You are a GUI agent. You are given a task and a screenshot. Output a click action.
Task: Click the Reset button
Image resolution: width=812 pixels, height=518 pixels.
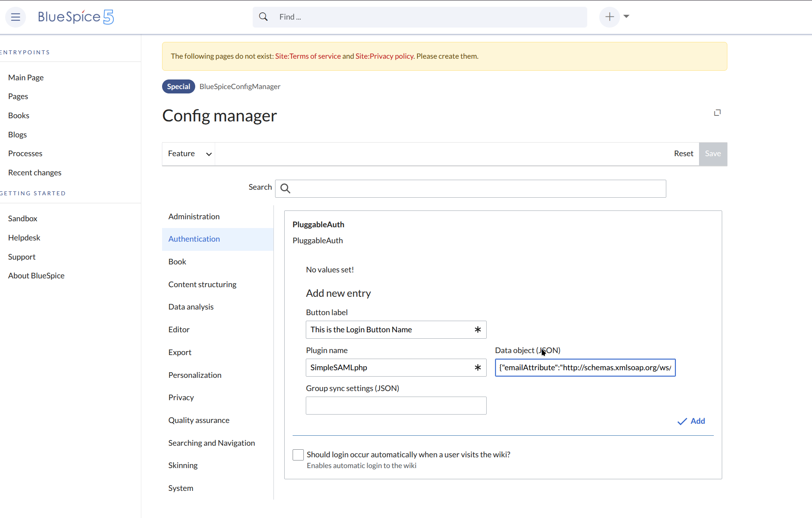point(683,154)
